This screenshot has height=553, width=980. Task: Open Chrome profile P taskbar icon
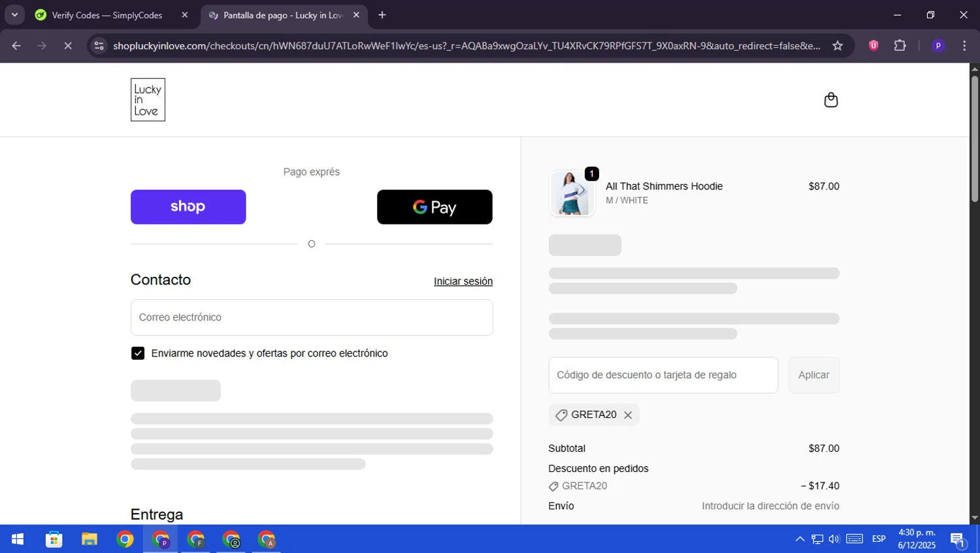pos(161,539)
